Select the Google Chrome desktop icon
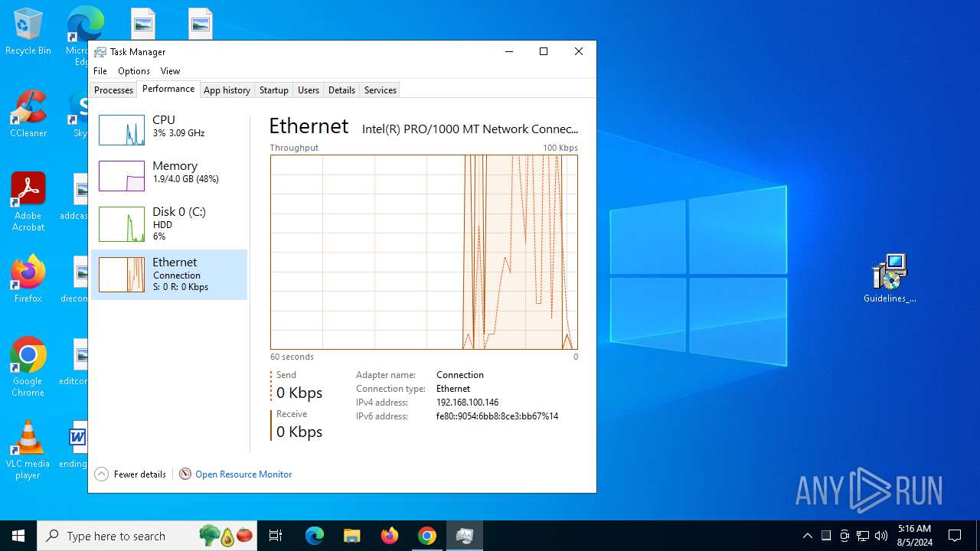This screenshot has height=551, width=980. click(28, 367)
